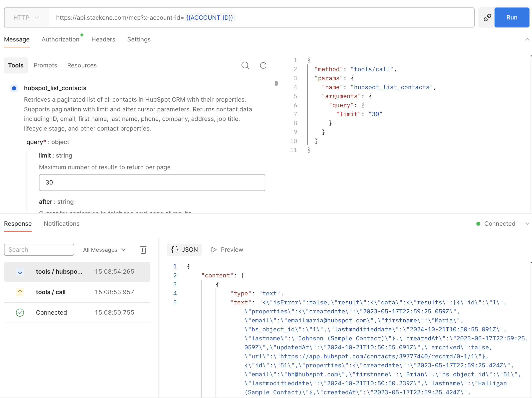Switch to the Authorization tab

point(60,39)
